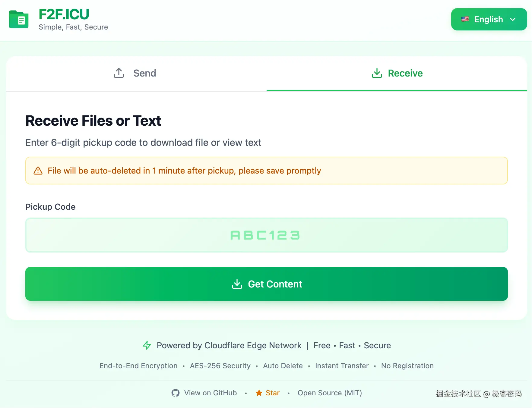Image resolution: width=532 pixels, height=408 pixels.
Task: Click Powered by Cloudflare Edge Network text
Action: 229,345
